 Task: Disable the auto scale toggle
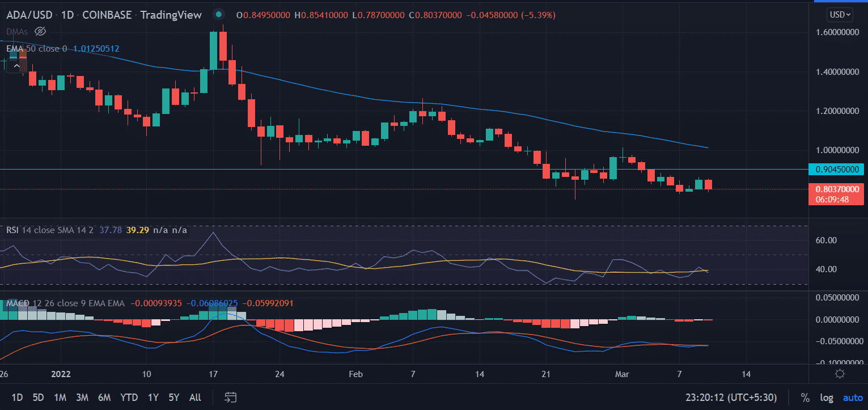point(852,398)
